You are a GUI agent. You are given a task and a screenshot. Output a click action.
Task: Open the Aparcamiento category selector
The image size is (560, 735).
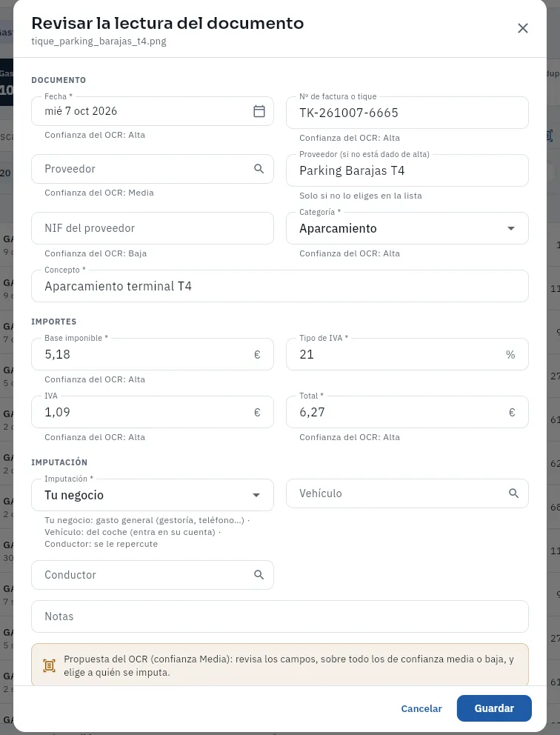tap(407, 228)
